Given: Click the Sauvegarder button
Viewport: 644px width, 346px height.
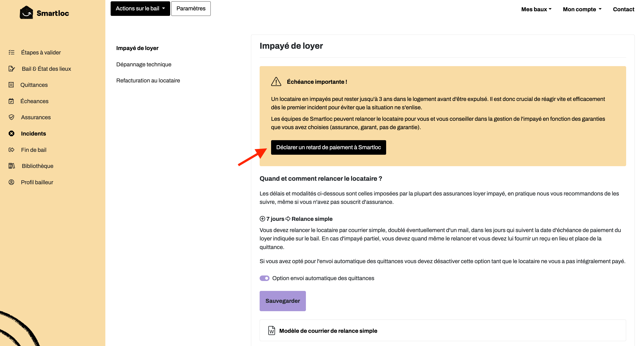Looking at the screenshot, I should (283, 301).
